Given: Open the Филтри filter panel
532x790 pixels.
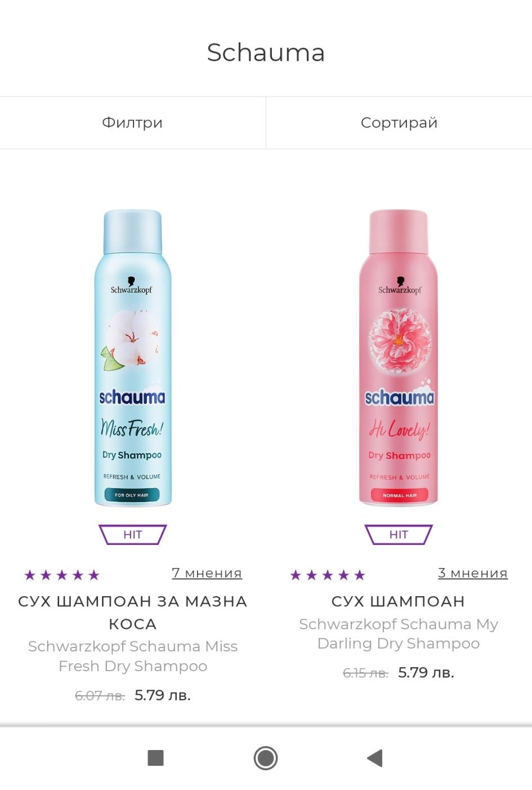Looking at the screenshot, I should [x=132, y=123].
